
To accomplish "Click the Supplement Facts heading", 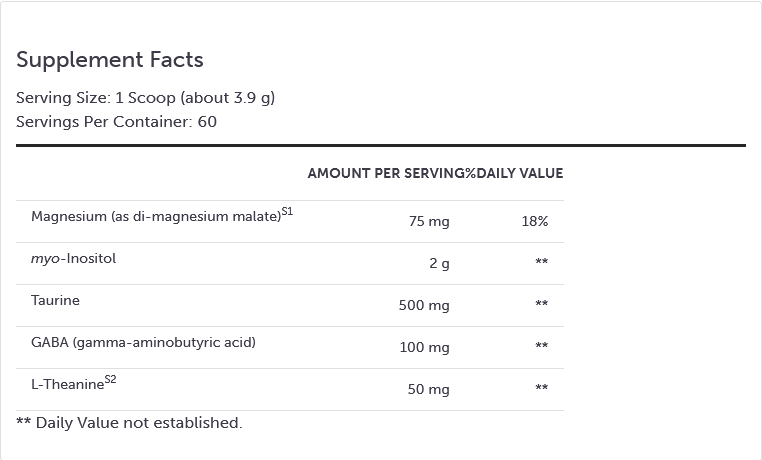I will [x=110, y=60].
